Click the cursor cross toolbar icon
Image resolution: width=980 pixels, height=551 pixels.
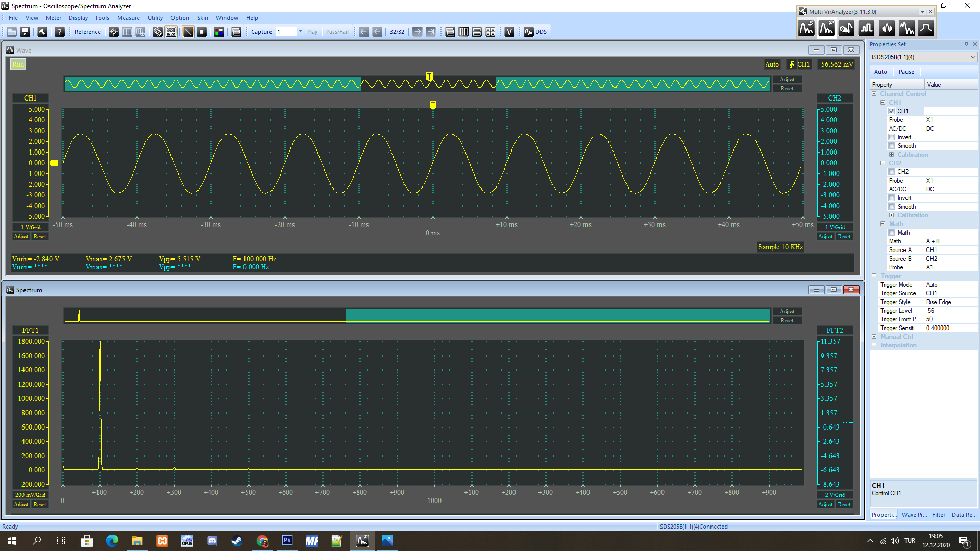114,32
